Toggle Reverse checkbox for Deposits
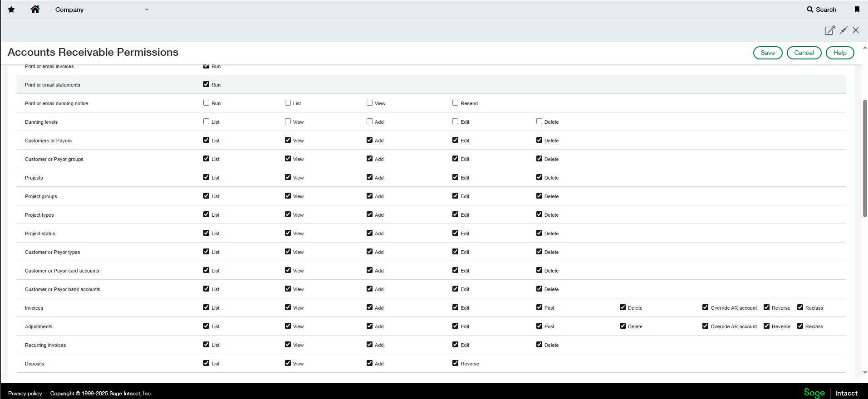This screenshot has height=399, width=868. point(455,363)
